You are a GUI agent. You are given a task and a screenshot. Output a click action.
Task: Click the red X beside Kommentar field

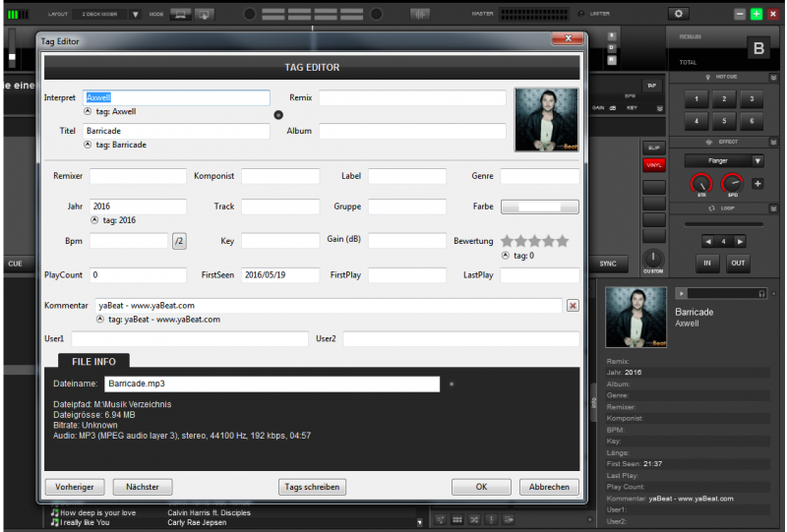[574, 306]
